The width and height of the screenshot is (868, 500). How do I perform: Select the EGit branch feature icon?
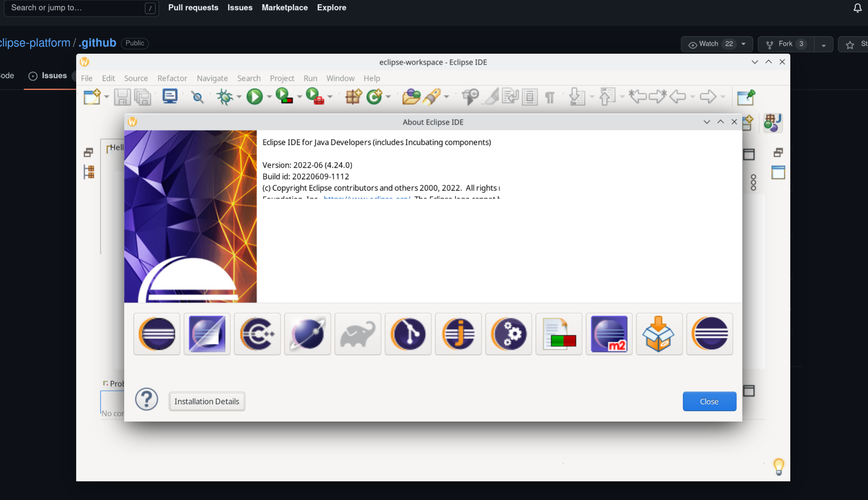[x=408, y=334]
